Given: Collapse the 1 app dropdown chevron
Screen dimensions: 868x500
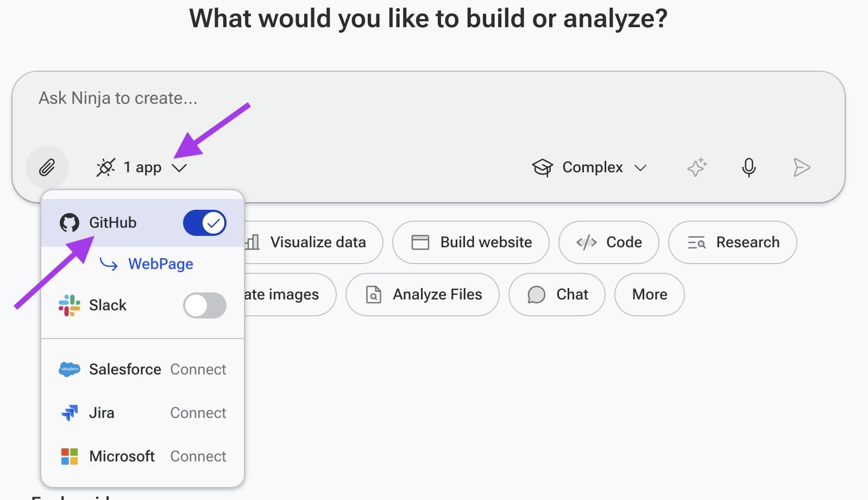Looking at the screenshot, I should coord(179,167).
